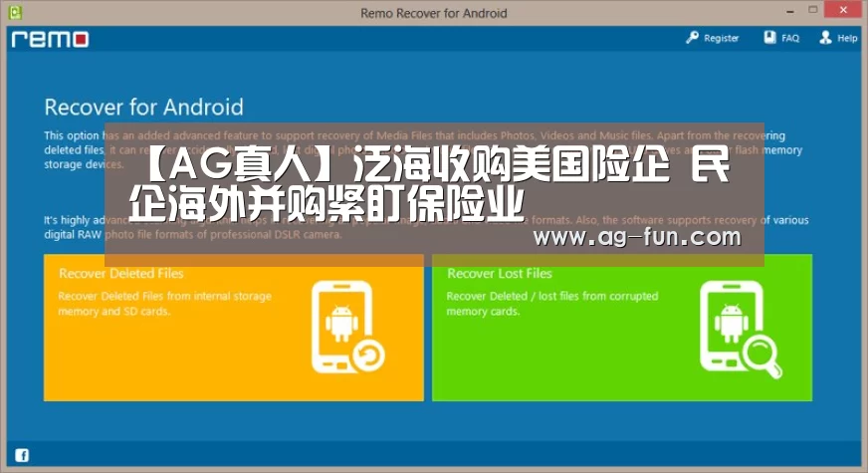Click the Help person icon
The height and width of the screenshot is (473, 868).
click(x=825, y=37)
